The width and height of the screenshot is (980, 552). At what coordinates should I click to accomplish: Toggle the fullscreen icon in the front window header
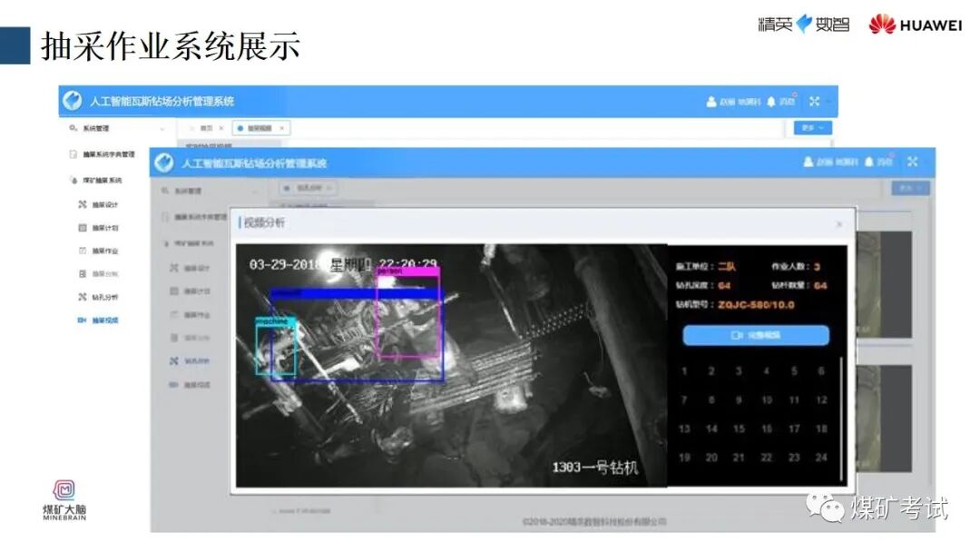coord(913,162)
